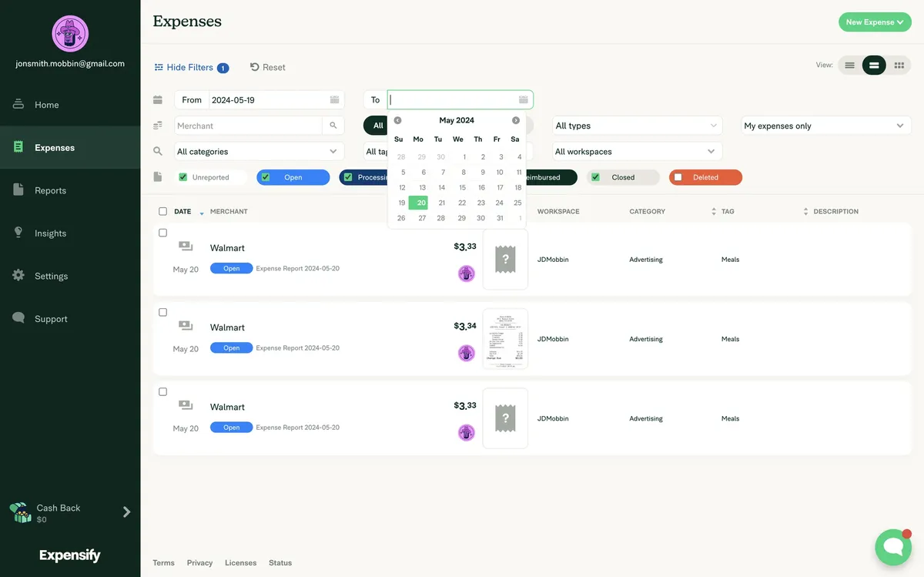Toggle the Open status filter checkbox

click(266, 177)
